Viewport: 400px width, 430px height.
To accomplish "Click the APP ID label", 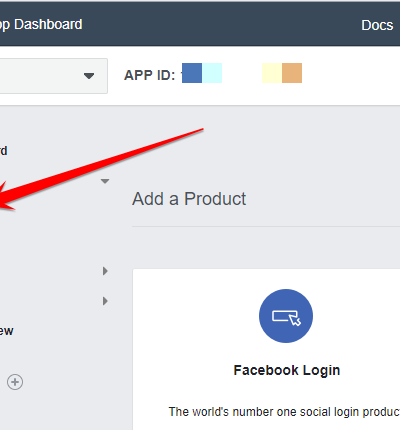I will (150, 75).
